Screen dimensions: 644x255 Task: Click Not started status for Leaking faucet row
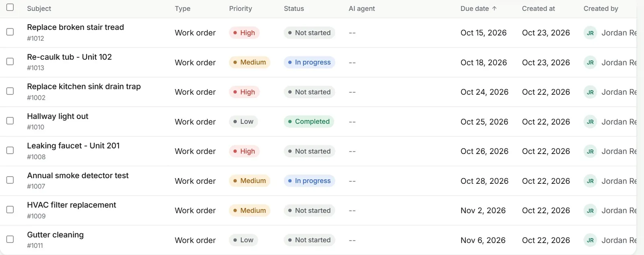310,151
